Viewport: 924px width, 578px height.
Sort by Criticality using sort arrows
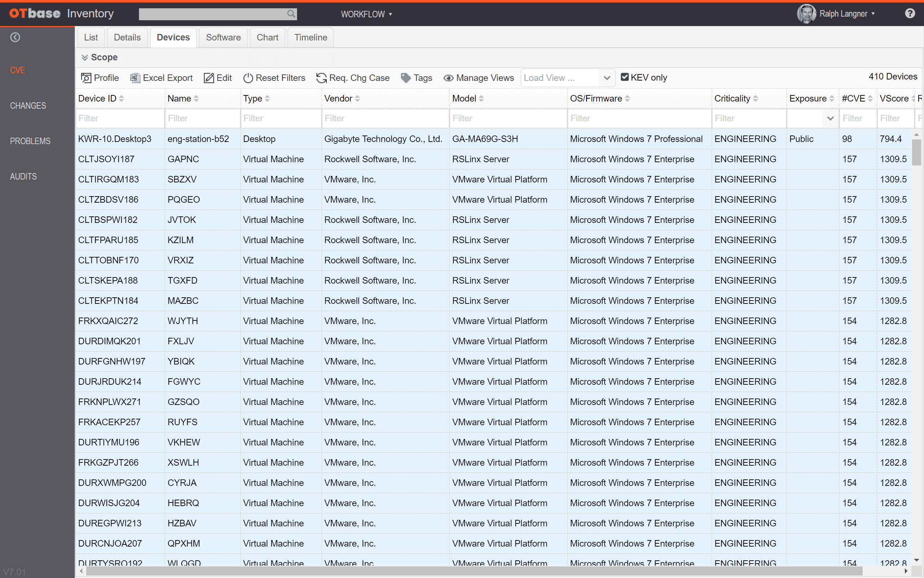755,99
